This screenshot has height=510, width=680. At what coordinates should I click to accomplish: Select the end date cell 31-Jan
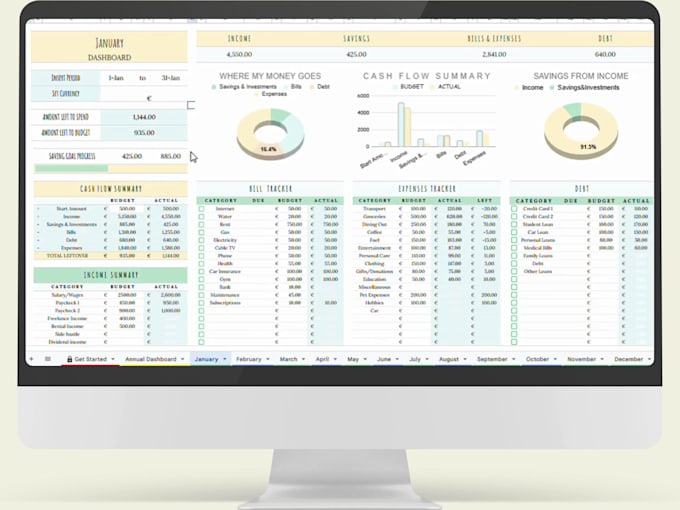pyautogui.click(x=171, y=78)
